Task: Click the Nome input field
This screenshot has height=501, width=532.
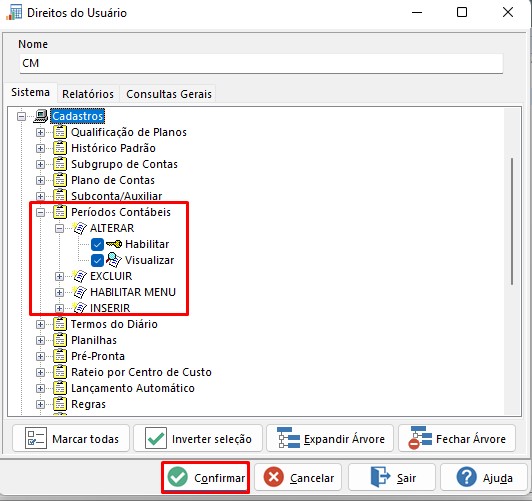Action: pos(261,63)
